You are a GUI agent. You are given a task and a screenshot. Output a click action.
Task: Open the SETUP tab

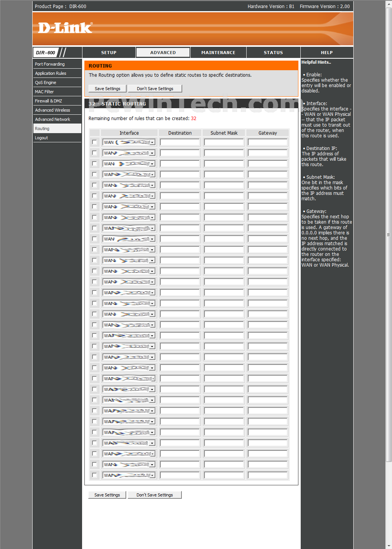point(109,53)
